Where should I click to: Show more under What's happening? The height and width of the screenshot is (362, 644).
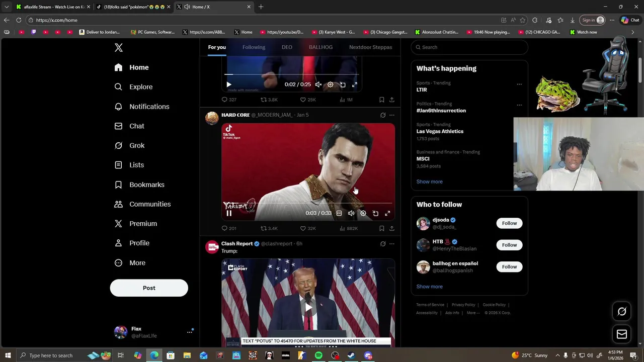coord(429,182)
